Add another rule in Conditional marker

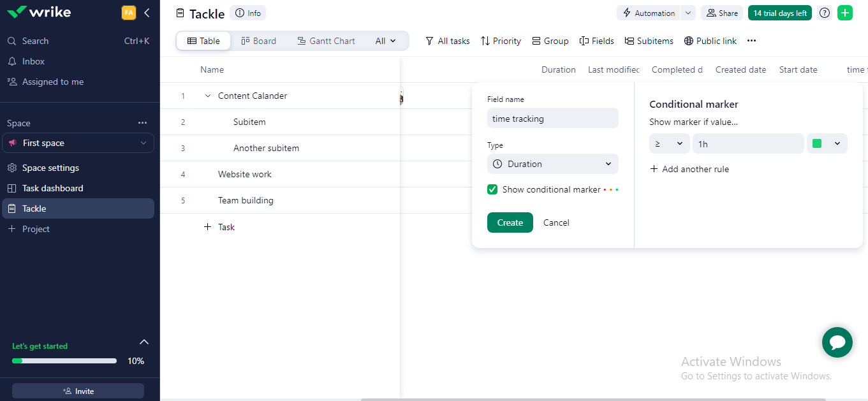(689, 168)
